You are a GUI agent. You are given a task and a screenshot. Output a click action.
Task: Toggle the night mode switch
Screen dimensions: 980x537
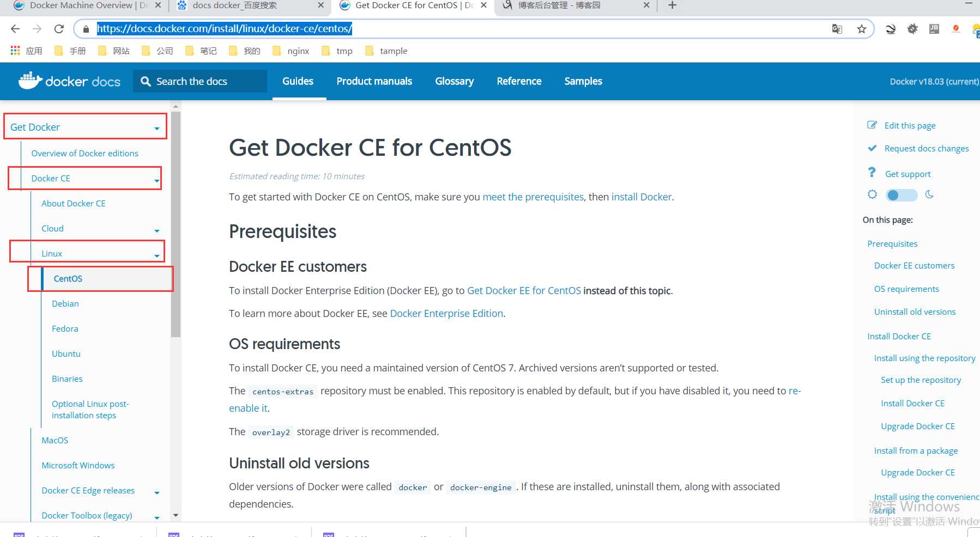pyautogui.click(x=902, y=195)
